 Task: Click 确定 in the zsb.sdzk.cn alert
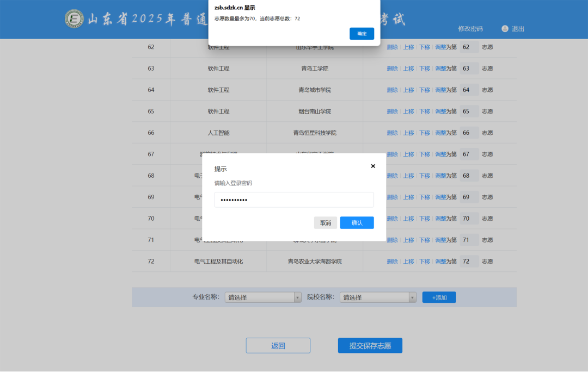[x=362, y=33]
